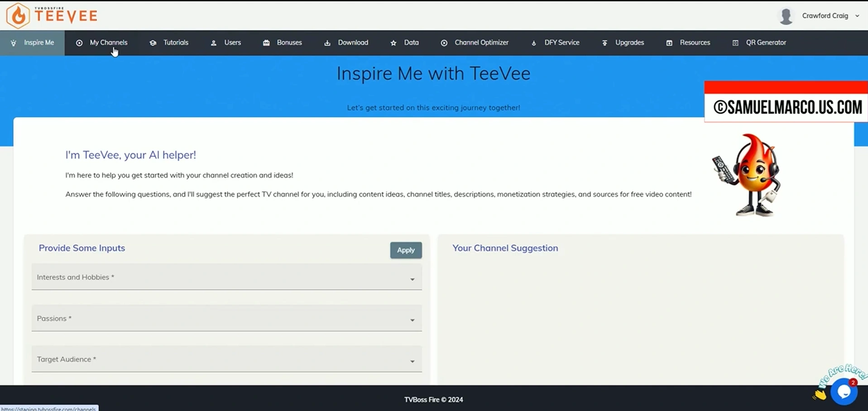The height and width of the screenshot is (411, 868).
Task: Open the live chat bubble icon
Action: [x=844, y=391]
